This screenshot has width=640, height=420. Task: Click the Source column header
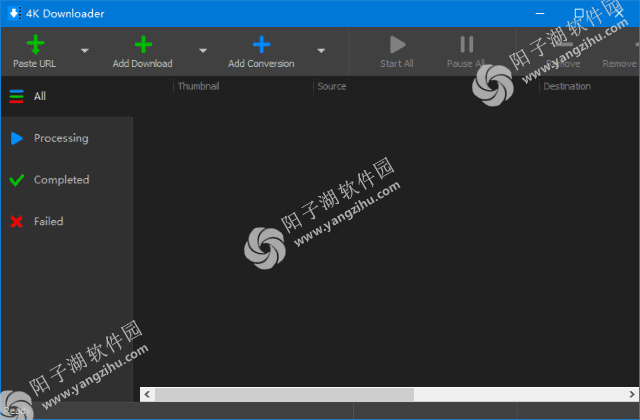click(x=331, y=86)
